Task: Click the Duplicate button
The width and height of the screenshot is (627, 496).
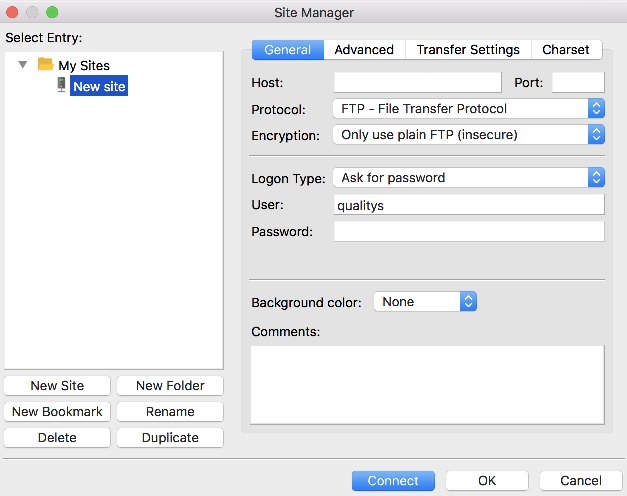Action: pyautogui.click(x=170, y=438)
